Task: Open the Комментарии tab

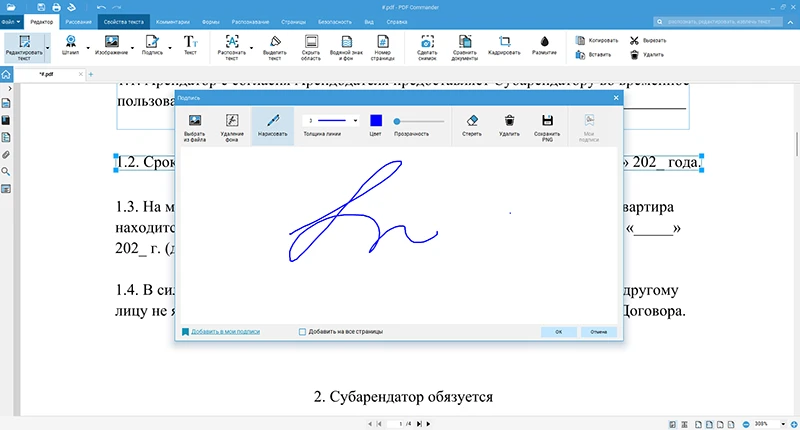Action: (172, 22)
